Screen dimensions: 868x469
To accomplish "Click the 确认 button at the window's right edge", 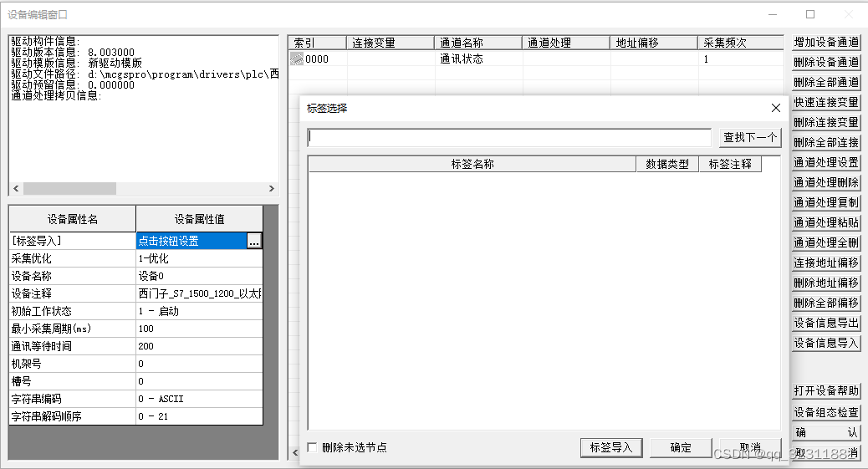I will pyautogui.click(x=826, y=432).
